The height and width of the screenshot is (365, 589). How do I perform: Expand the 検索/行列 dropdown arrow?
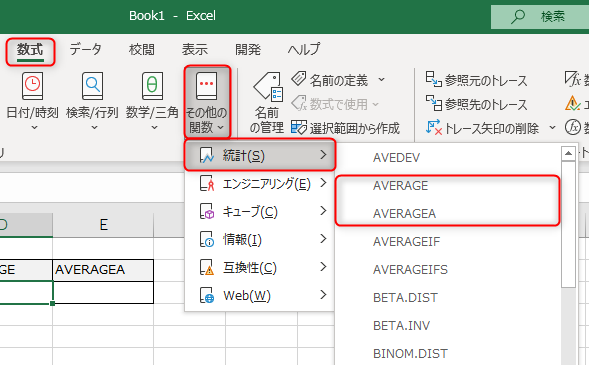[94, 128]
